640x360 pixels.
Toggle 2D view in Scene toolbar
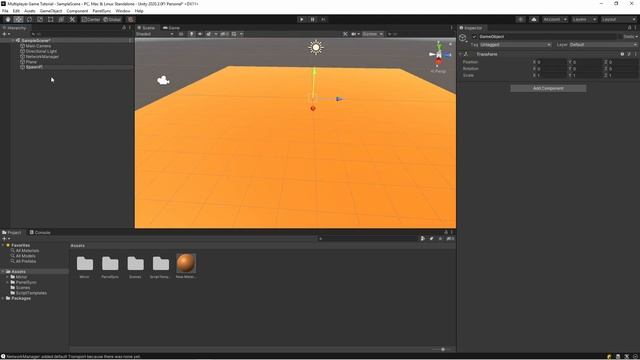pyautogui.click(x=181, y=34)
